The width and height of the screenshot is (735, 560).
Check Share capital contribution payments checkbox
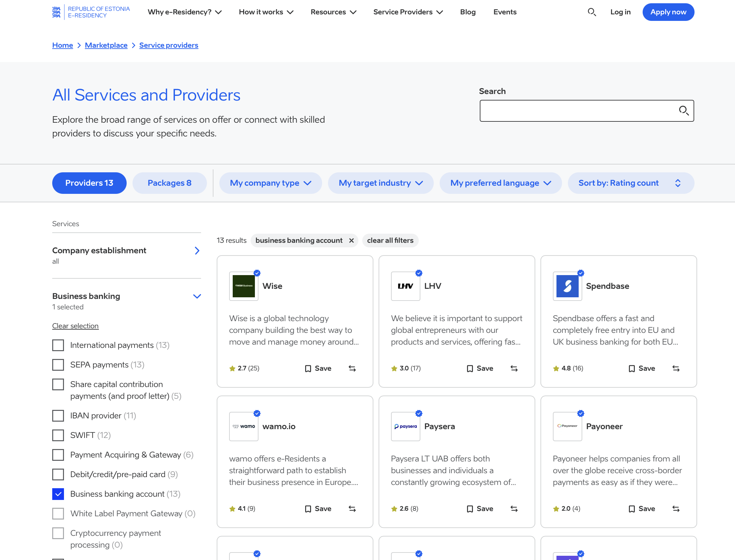coord(58,384)
